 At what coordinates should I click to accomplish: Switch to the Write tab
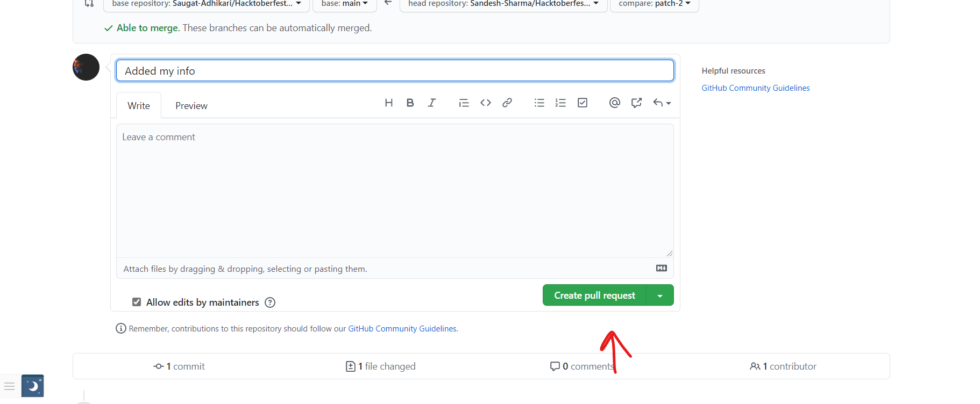tap(139, 106)
